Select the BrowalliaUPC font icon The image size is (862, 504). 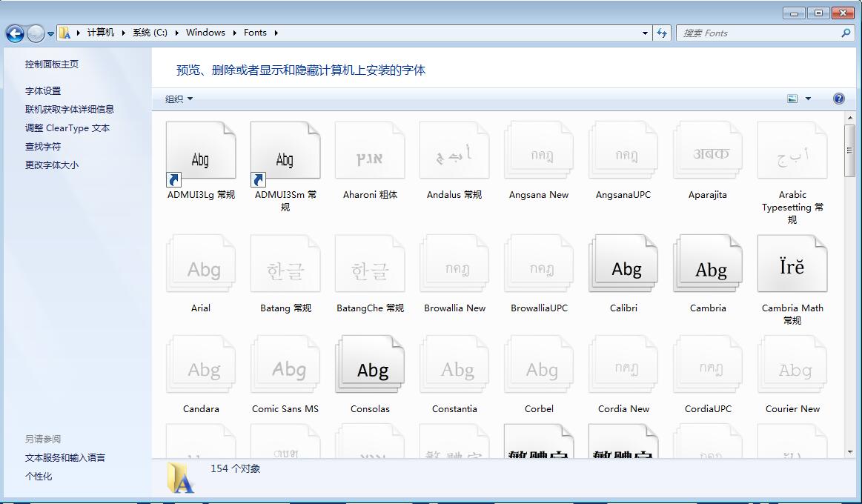pyautogui.click(x=539, y=265)
